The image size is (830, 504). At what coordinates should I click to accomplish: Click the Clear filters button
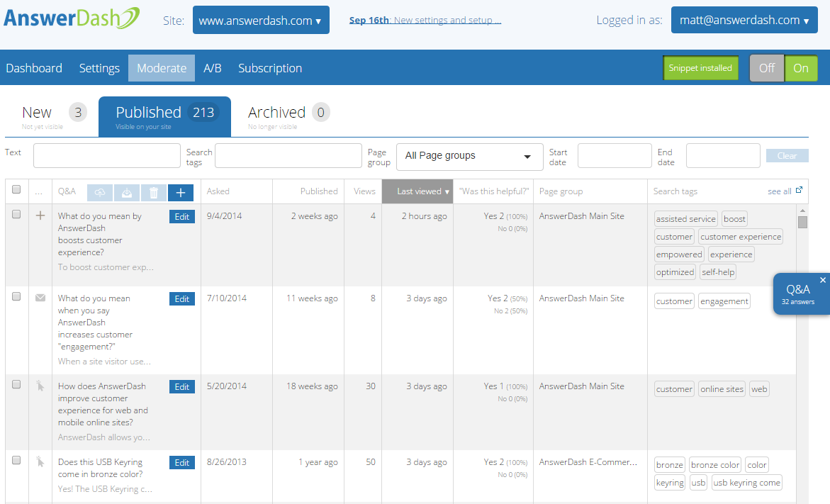point(787,156)
